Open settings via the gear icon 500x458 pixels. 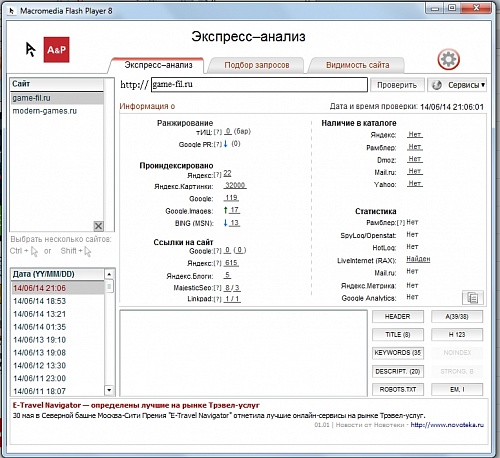click(448, 60)
